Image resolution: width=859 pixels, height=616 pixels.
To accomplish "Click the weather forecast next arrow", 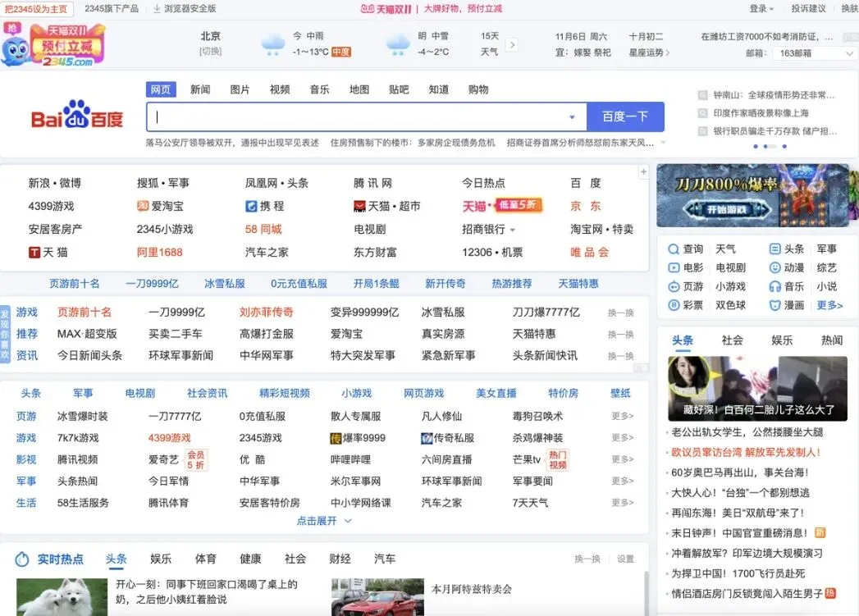I will (512, 45).
